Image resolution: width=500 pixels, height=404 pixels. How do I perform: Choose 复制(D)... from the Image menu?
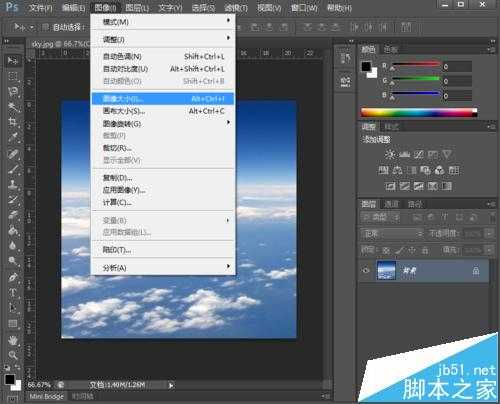pos(163,178)
